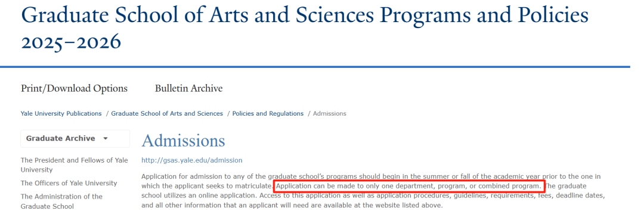Open The Officers of Yale University page
Image resolution: width=644 pixels, height=217 pixels.
click(69, 183)
